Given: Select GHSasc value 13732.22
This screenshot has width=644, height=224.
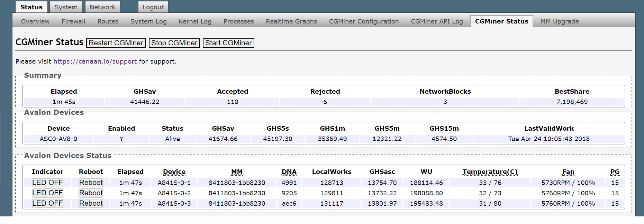Looking at the screenshot, I should point(382,193).
